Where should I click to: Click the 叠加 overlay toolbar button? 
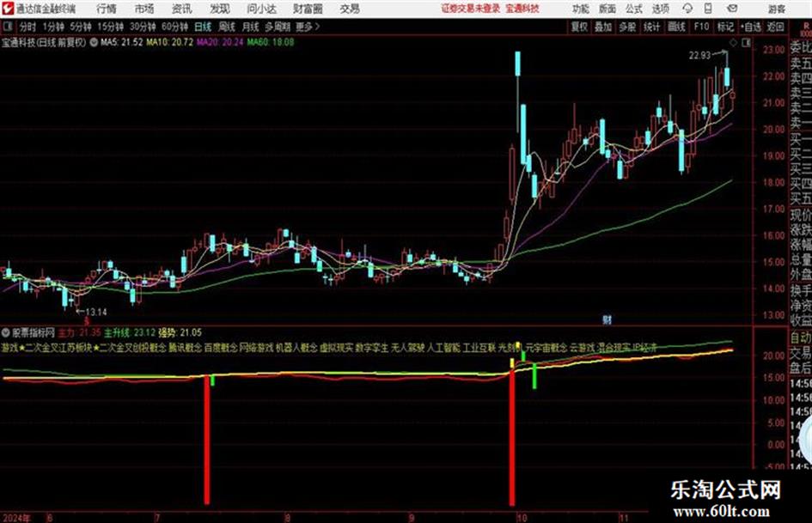click(x=603, y=27)
